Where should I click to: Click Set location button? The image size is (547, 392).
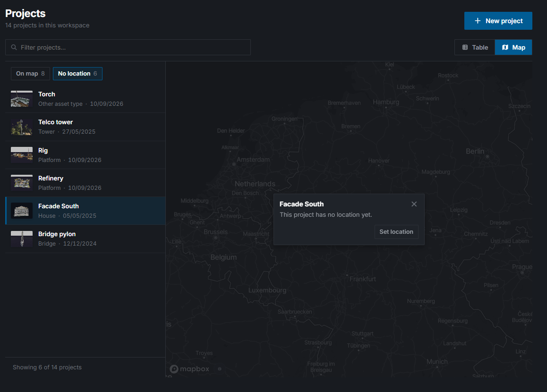click(396, 231)
